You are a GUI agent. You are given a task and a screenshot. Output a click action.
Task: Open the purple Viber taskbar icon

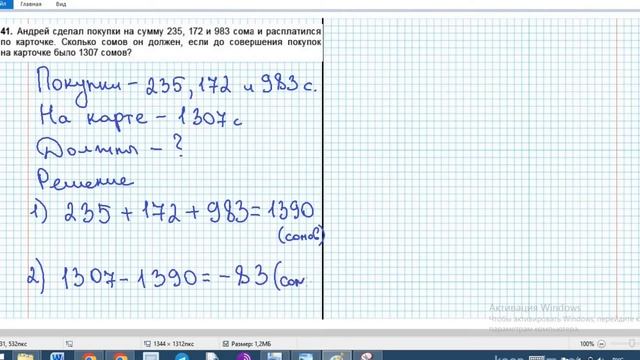tap(244, 356)
